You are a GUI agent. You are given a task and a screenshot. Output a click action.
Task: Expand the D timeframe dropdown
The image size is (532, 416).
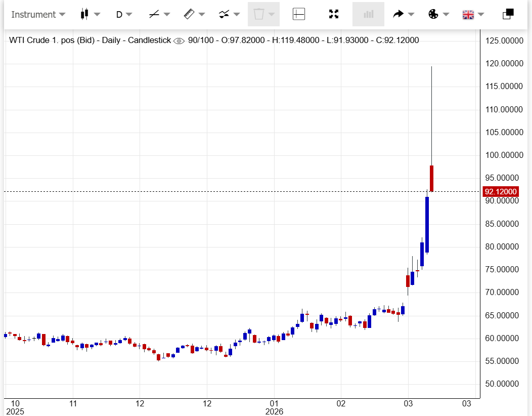click(x=124, y=14)
